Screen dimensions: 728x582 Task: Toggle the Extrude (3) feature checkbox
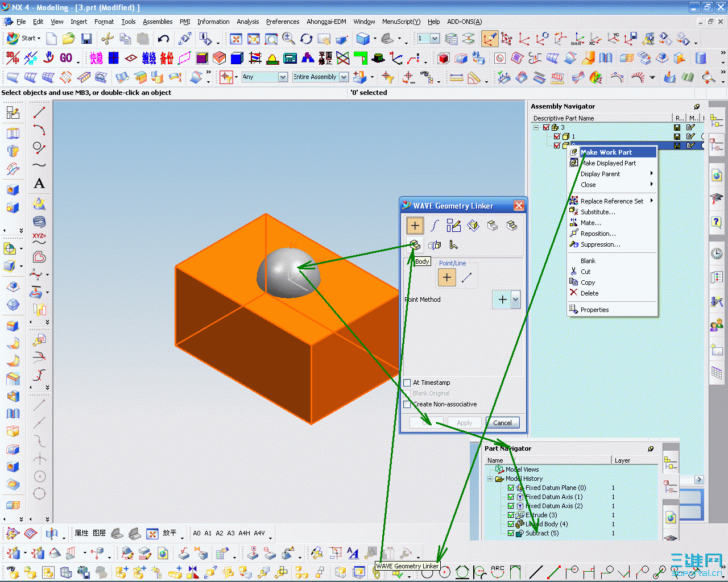[511, 515]
